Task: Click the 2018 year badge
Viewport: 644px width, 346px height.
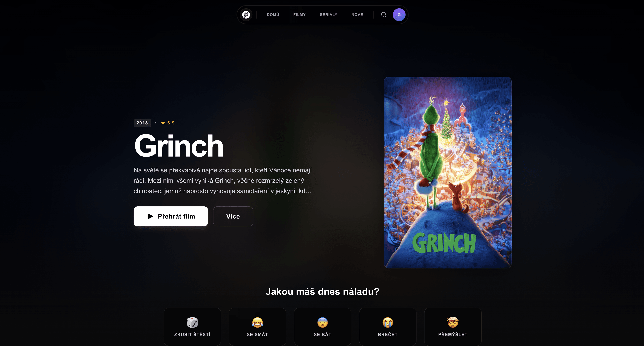Action: [x=142, y=123]
